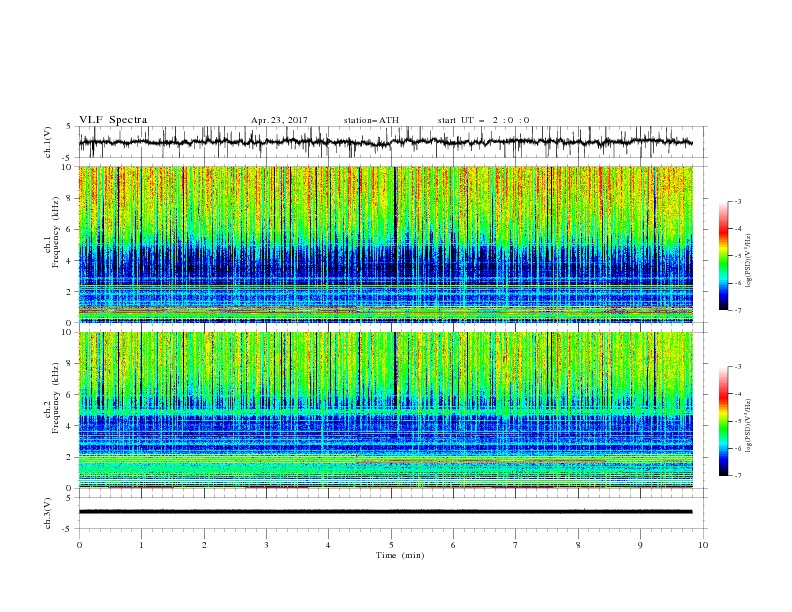Click the time axis tick label "7"
The height and width of the screenshot is (612, 792).
pyautogui.click(x=516, y=545)
